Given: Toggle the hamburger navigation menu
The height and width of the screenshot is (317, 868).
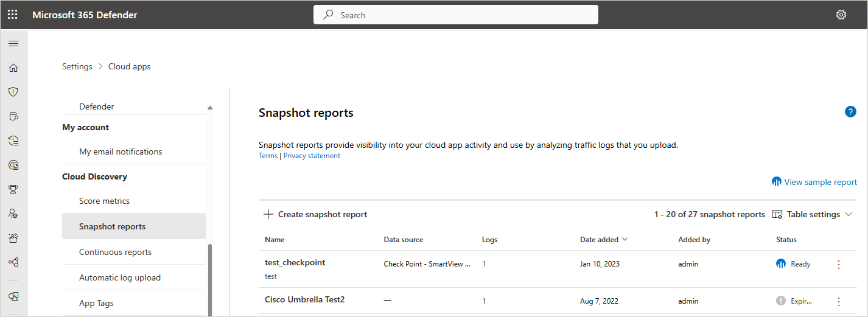Looking at the screenshot, I should [13, 43].
